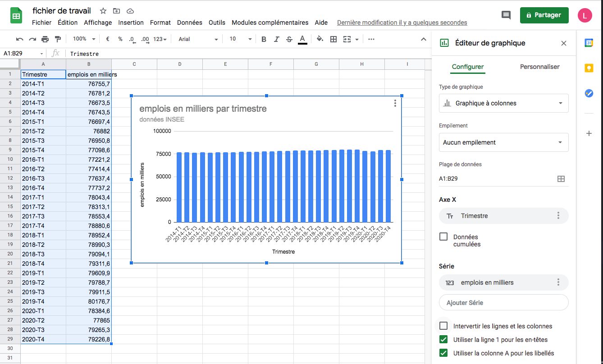
Task: Open the borders tool
Action: point(333,39)
